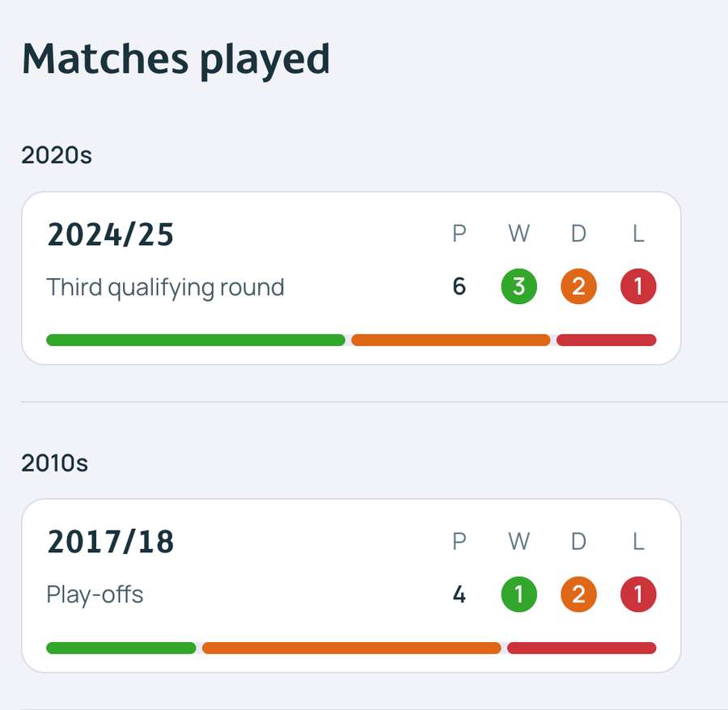Viewport: 728px width, 710px height.
Task: Click the red losses badge for 2024/25
Action: (x=638, y=287)
